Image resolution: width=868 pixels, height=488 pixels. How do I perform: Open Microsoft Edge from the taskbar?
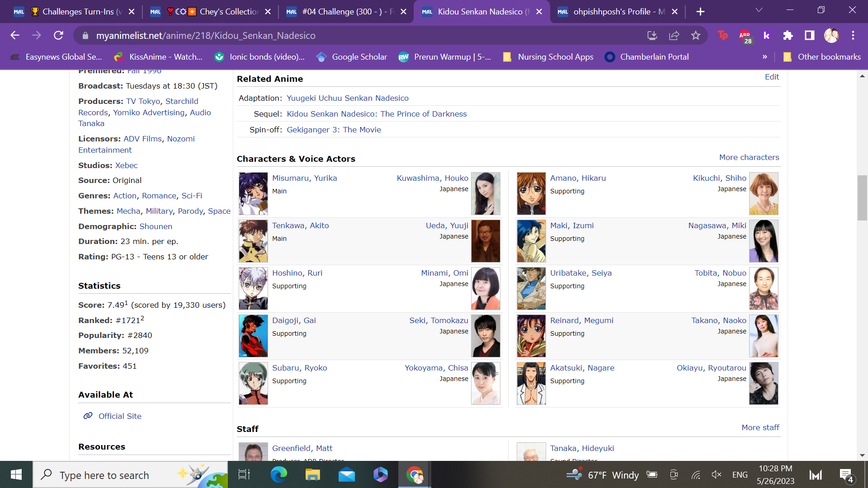(278, 474)
